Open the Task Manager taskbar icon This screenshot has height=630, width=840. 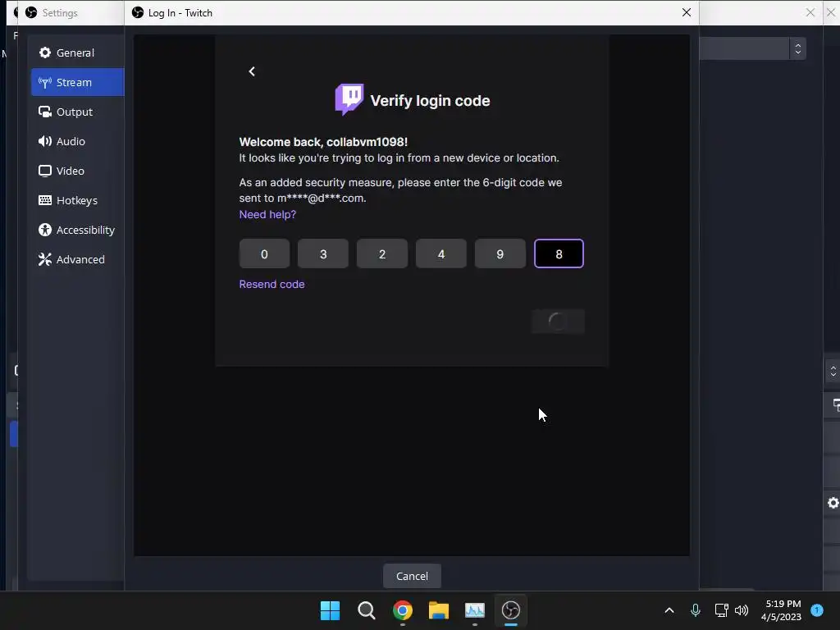(x=475, y=610)
